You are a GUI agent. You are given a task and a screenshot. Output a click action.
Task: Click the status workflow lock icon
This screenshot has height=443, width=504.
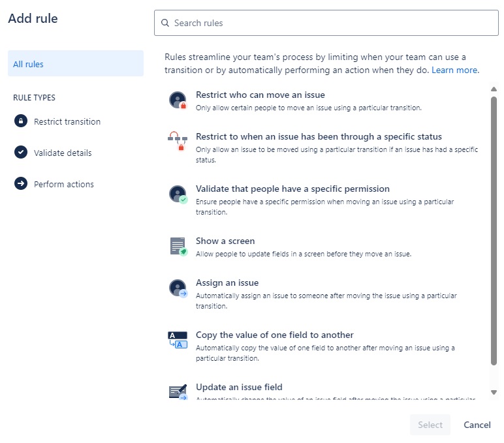(x=178, y=141)
